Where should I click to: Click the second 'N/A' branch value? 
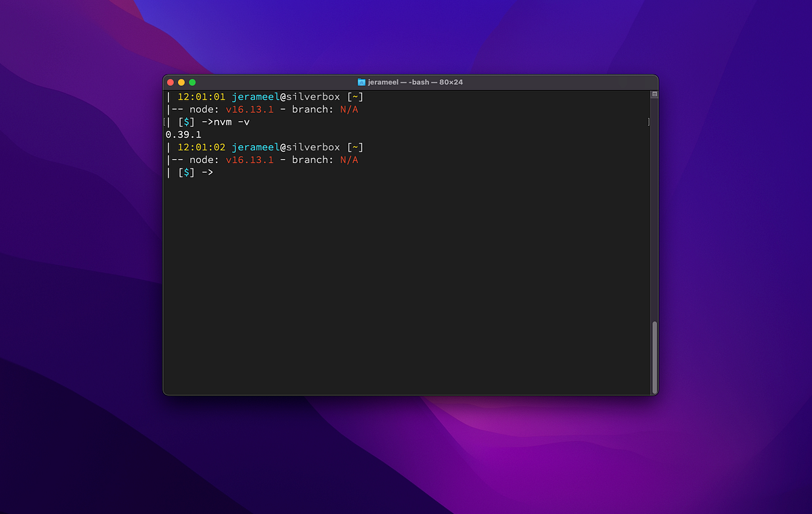349,160
